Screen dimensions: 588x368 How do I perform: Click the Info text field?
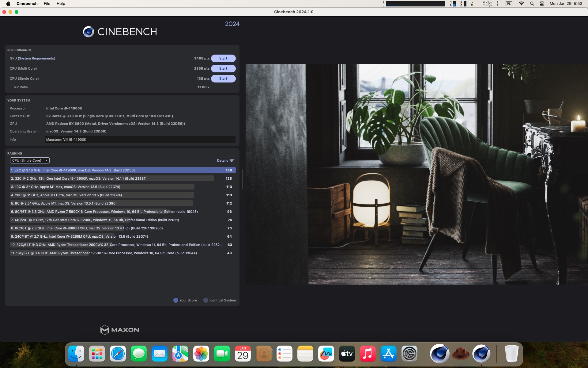click(140, 140)
